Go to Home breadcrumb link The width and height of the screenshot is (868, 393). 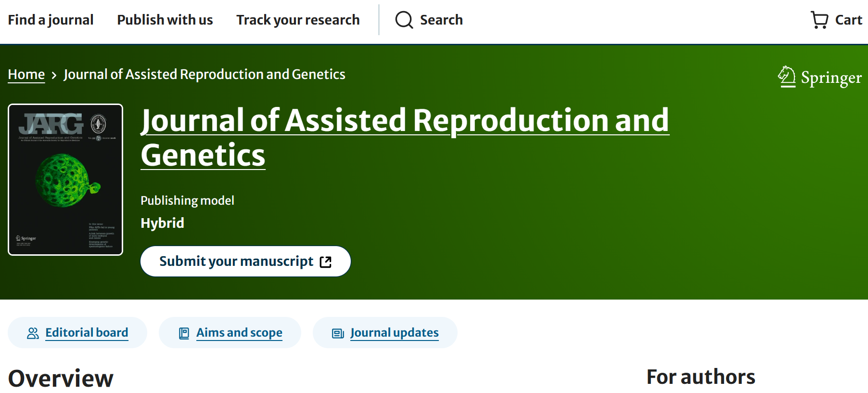coord(26,75)
